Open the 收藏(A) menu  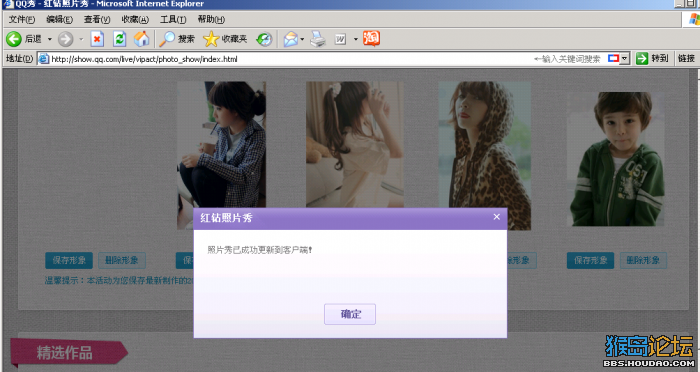pos(135,19)
